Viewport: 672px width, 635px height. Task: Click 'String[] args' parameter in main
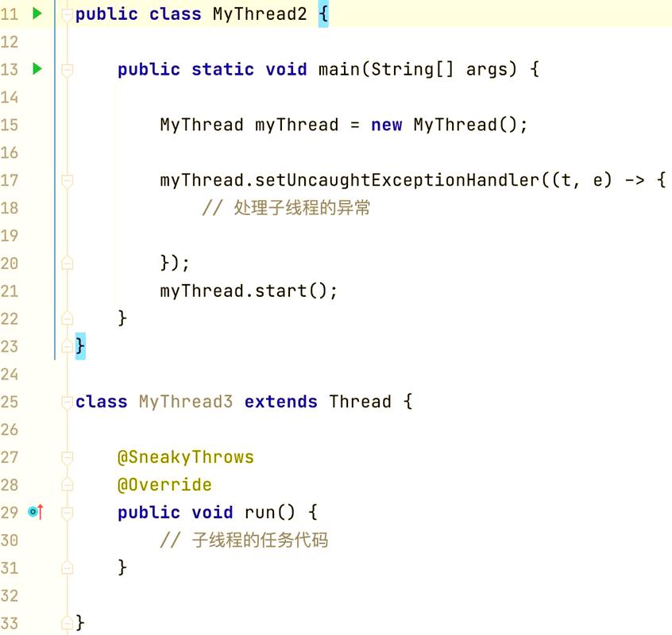438,69
